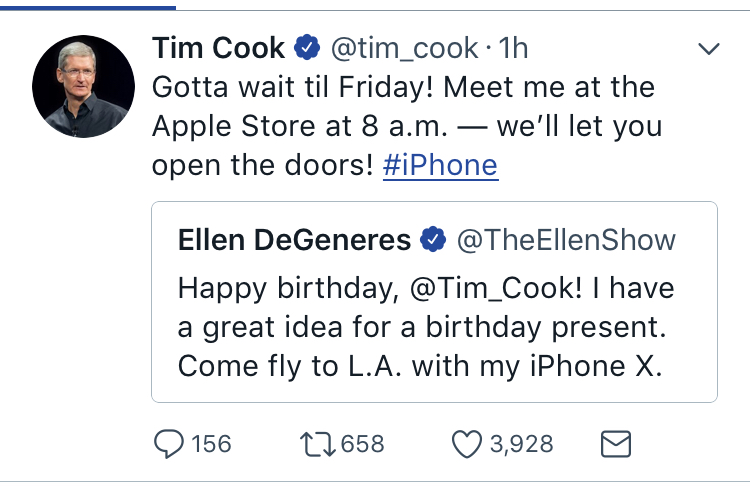The image size is (750, 490).
Task: Like the tweet with the heart icon
Action: tap(466, 444)
